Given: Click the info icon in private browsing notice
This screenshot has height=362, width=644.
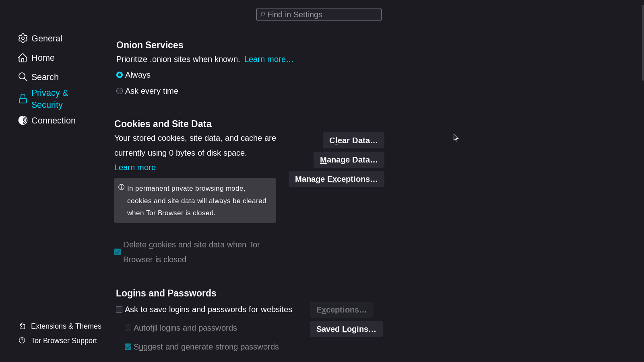Looking at the screenshot, I should (122, 187).
